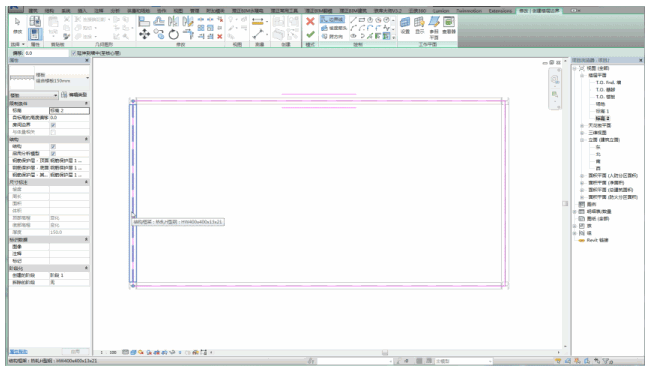Select the Boundary Line button

pyautogui.click(x=333, y=20)
